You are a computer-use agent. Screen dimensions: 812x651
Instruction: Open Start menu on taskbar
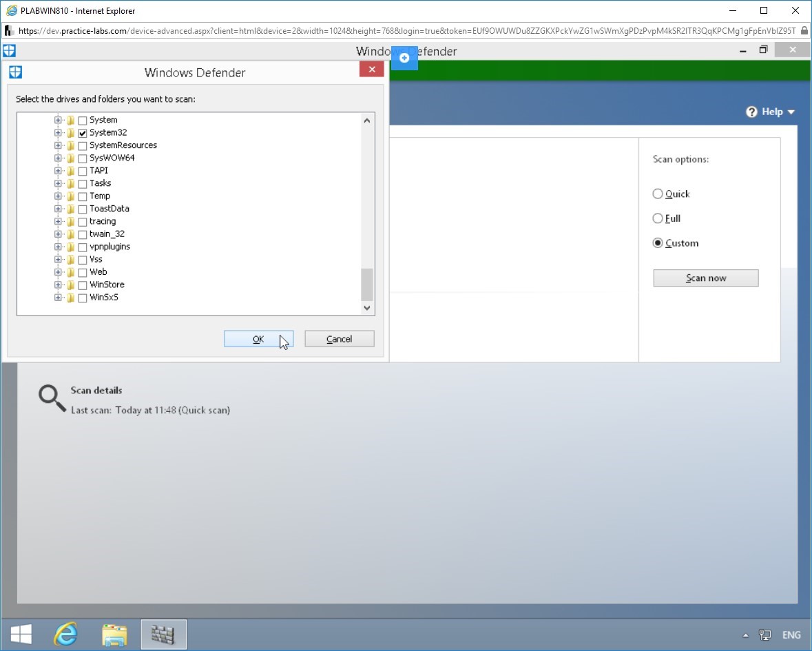tap(21, 634)
